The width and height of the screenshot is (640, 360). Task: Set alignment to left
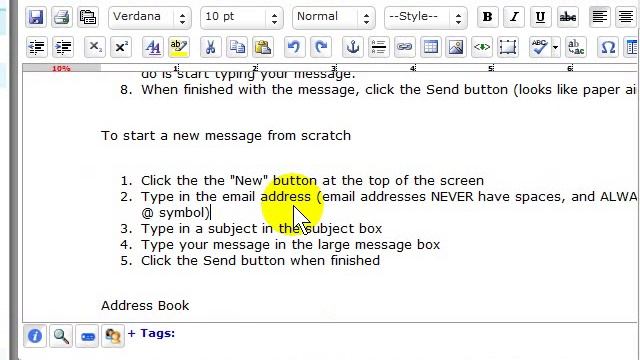point(599,17)
